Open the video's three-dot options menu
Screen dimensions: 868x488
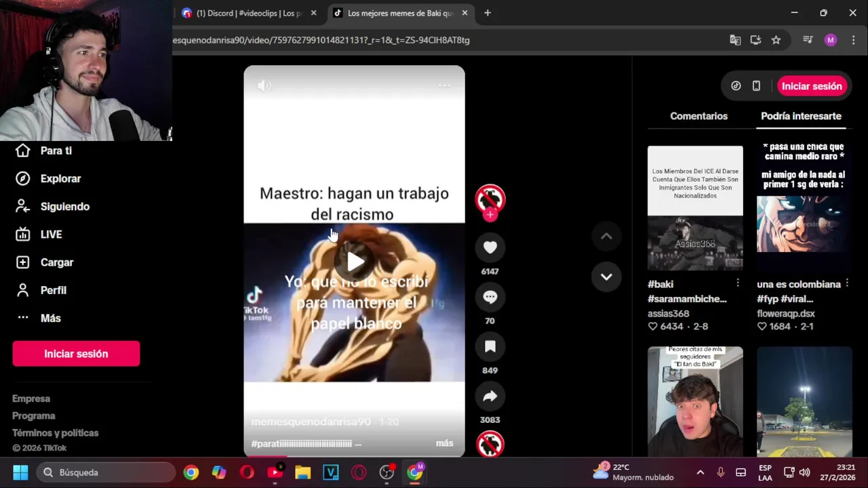pos(444,85)
